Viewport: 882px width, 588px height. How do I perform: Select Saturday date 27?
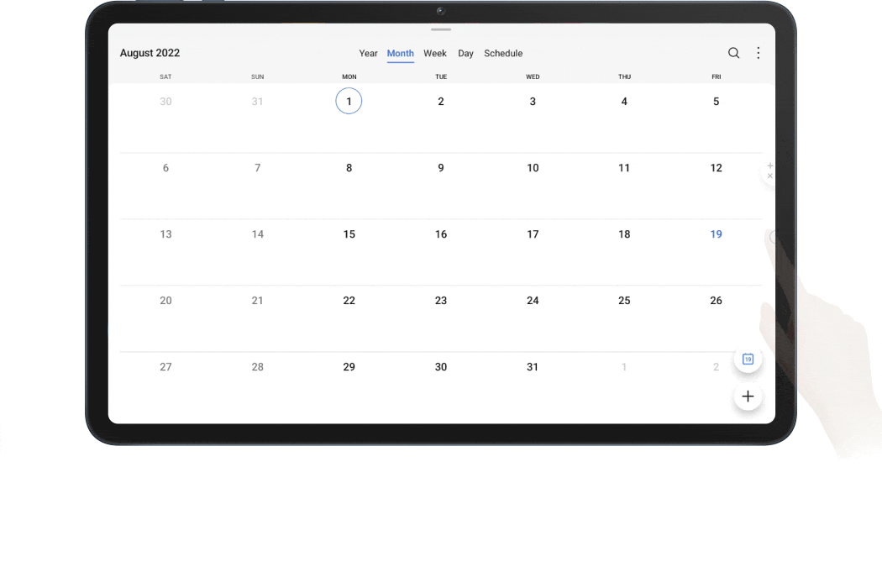click(x=165, y=367)
